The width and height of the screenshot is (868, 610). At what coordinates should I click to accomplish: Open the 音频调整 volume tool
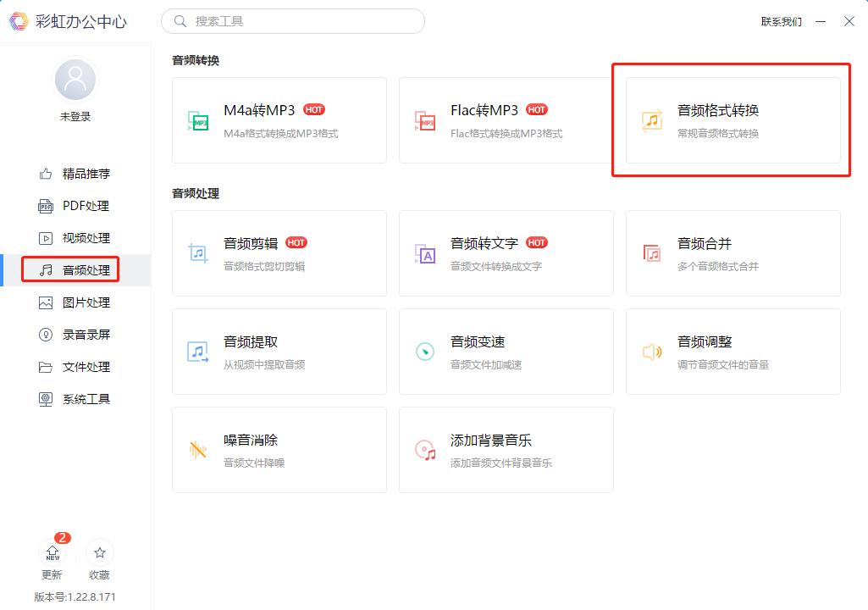point(732,352)
